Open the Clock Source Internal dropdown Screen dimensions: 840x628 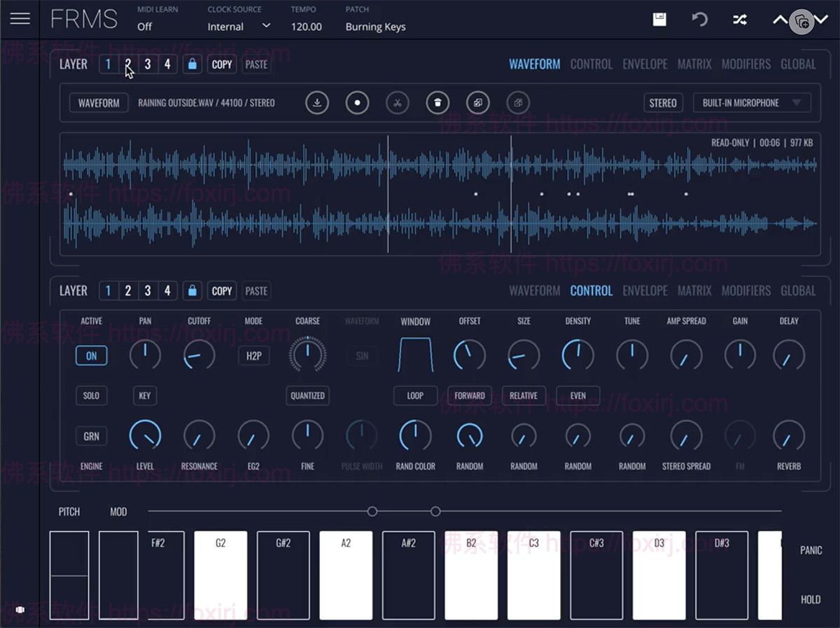pyautogui.click(x=238, y=26)
